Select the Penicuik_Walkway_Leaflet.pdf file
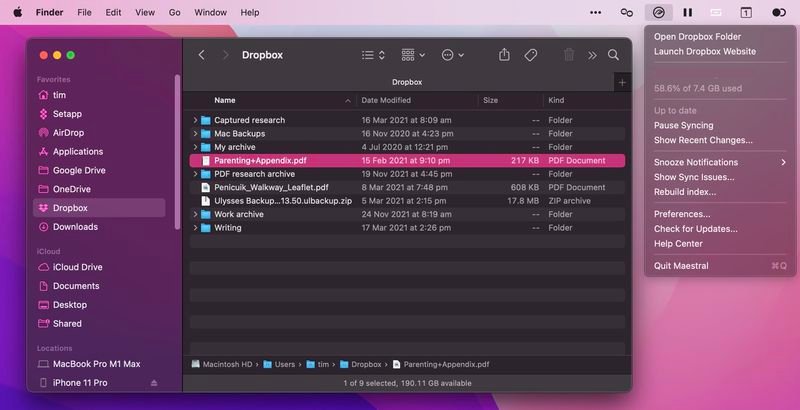Image resolution: width=800 pixels, height=410 pixels. pyautogui.click(x=407, y=188)
